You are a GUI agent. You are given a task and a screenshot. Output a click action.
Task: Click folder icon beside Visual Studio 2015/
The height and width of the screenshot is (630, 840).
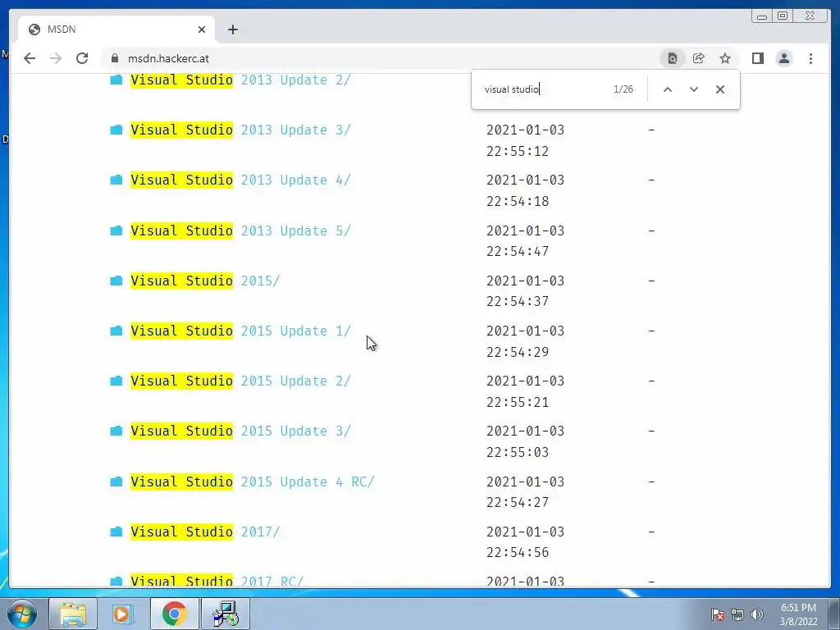pyautogui.click(x=116, y=281)
